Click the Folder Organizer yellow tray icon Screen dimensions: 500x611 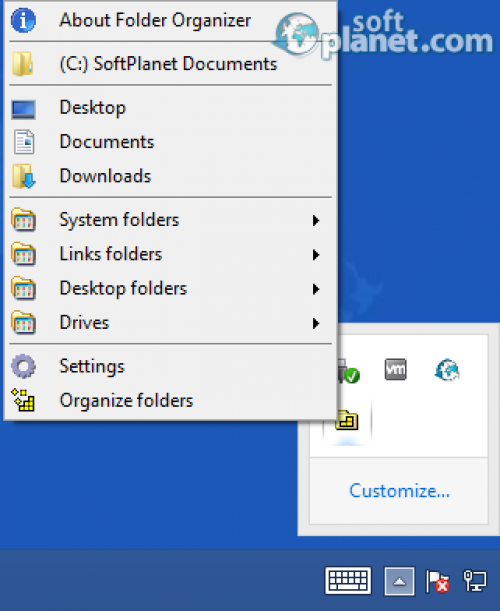(347, 421)
